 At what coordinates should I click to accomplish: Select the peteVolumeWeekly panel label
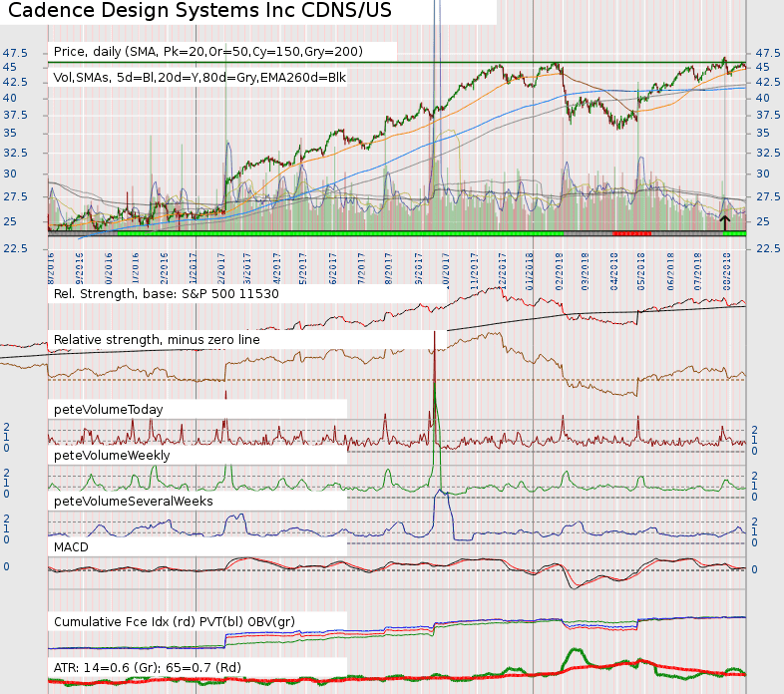tap(112, 456)
